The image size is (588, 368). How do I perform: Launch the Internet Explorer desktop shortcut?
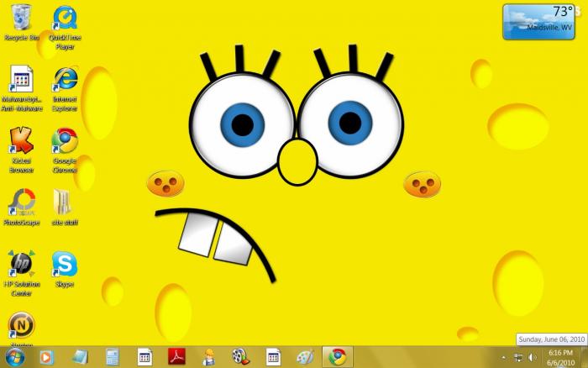tap(65, 88)
